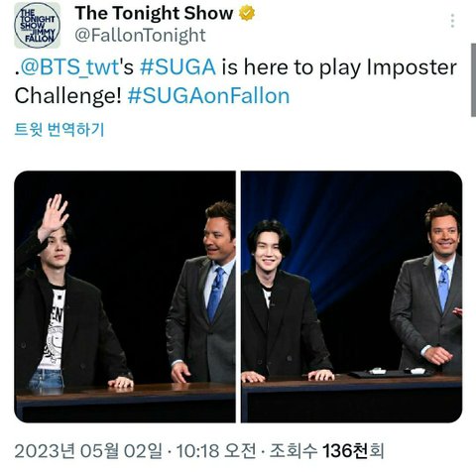This screenshot has height=472, width=476.
Task: Click the 2023년 05월 02일 date
Action: tap(88, 451)
